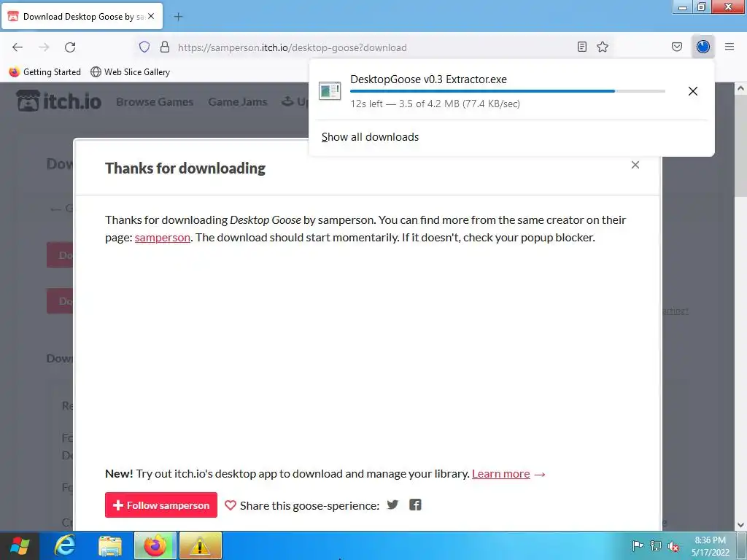Open the Web Slice Gallery bookmark
Screen dimensions: 747x560
tap(130, 72)
